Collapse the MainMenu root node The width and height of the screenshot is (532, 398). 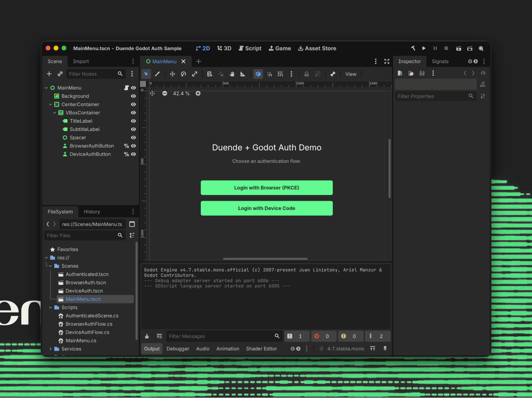tap(46, 88)
